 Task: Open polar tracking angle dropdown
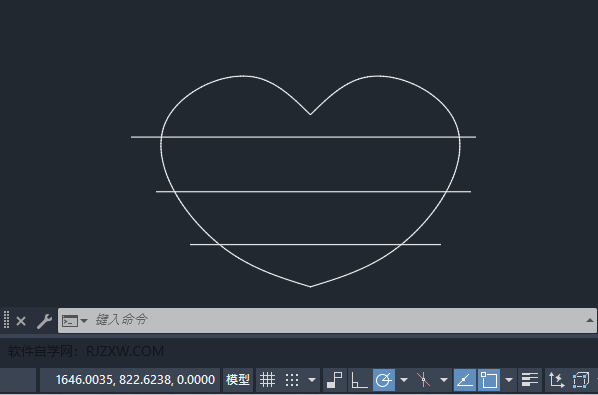tap(404, 380)
